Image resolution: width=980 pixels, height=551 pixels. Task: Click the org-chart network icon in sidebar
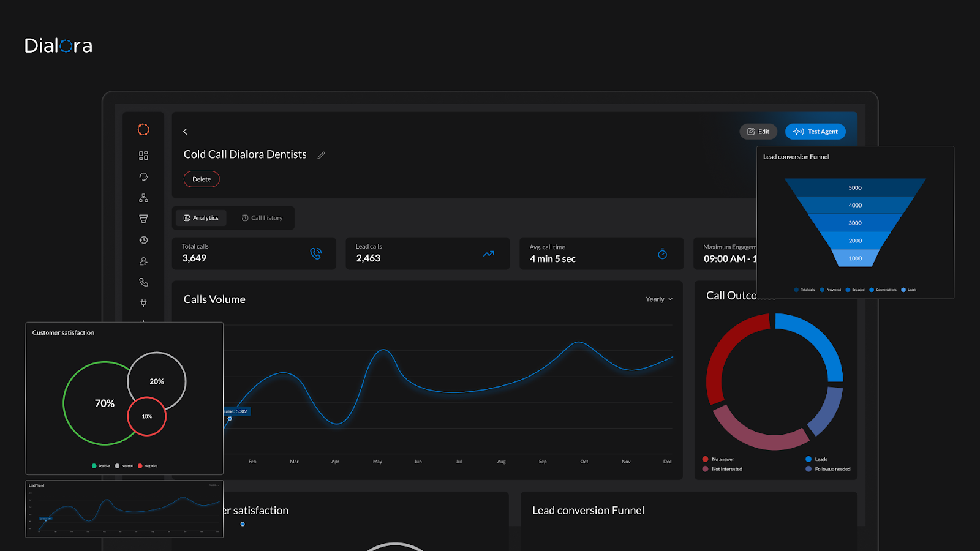click(x=143, y=197)
